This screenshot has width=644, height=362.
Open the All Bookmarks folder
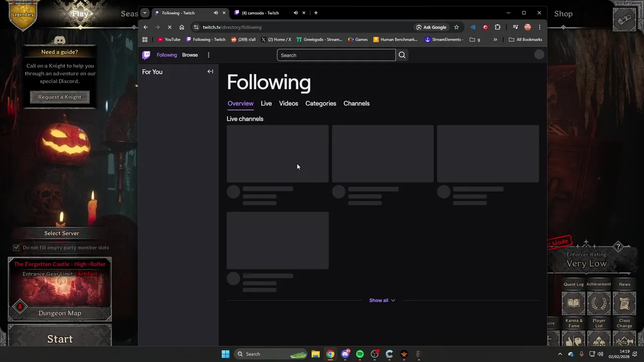525,39
